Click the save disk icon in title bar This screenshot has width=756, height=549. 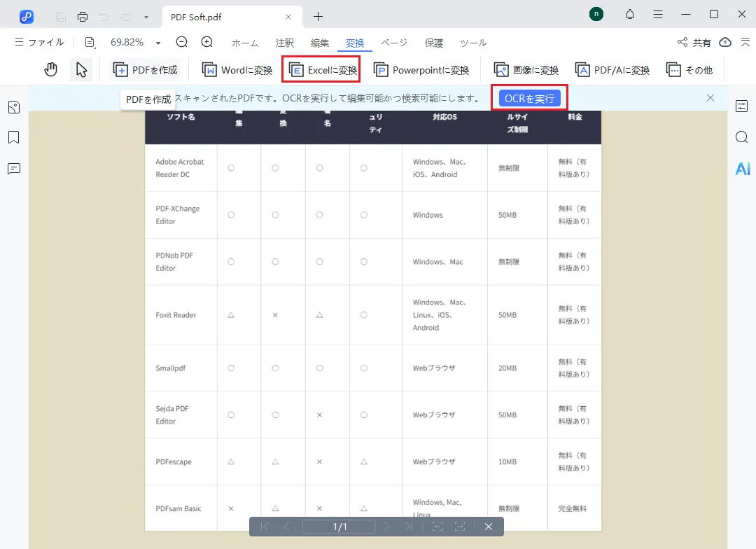[x=61, y=17]
